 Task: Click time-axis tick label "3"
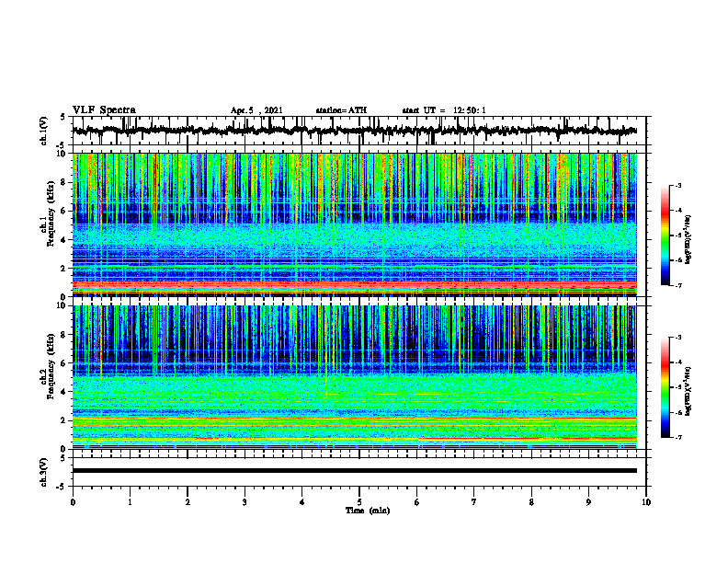point(245,502)
